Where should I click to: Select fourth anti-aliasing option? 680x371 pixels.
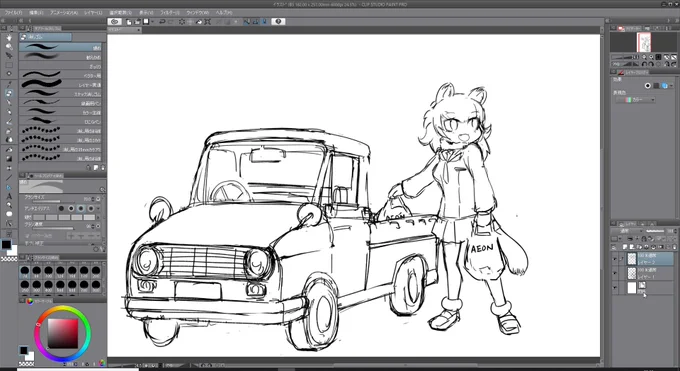90,209
